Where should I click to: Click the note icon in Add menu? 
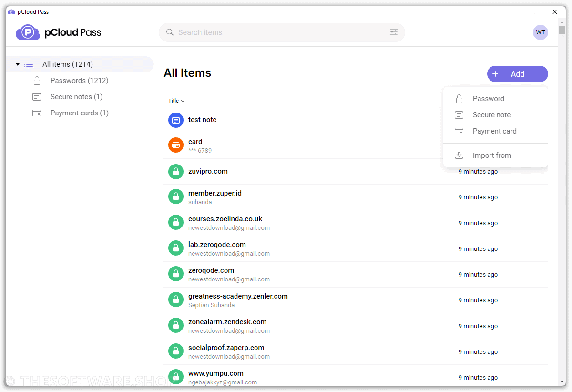pyautogui.click(x=459, y=115)
